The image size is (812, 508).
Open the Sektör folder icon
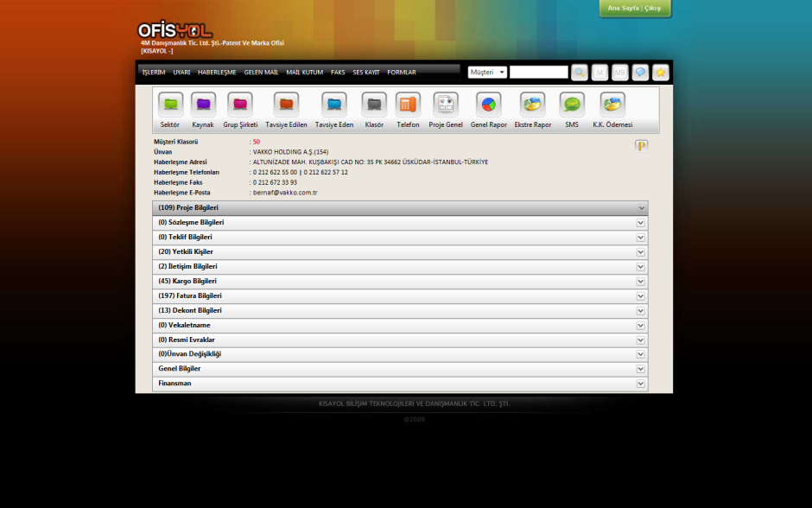(170, 105)
